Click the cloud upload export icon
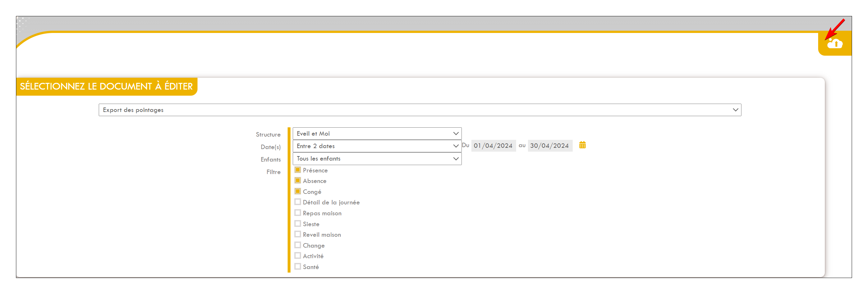 [835, 44]
